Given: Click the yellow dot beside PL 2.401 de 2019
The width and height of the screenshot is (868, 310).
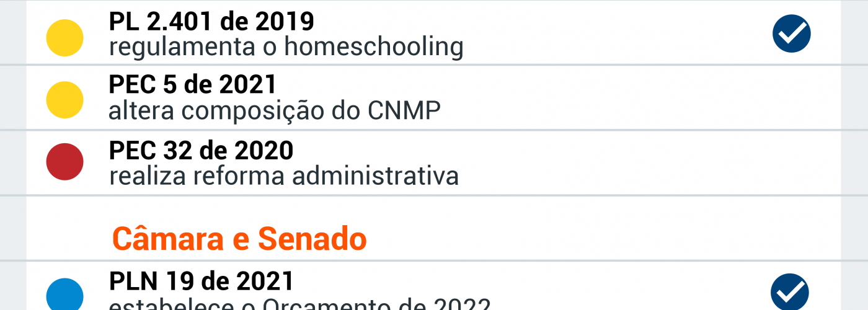Looking at the screenshot, I should tap(65, 38).
